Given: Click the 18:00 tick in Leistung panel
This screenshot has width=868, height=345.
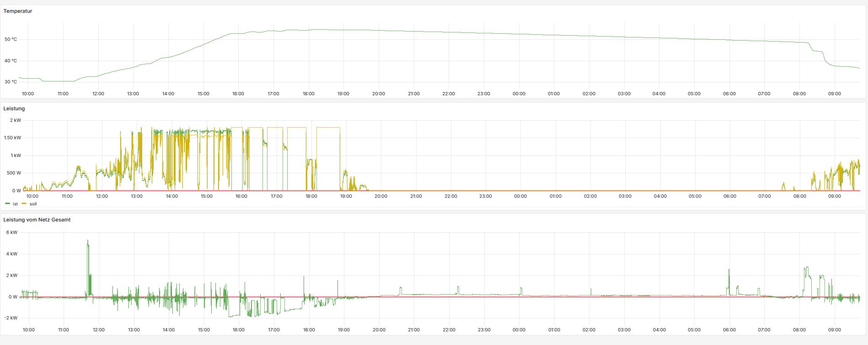Looking at the screenshot, I should [311, 196].
